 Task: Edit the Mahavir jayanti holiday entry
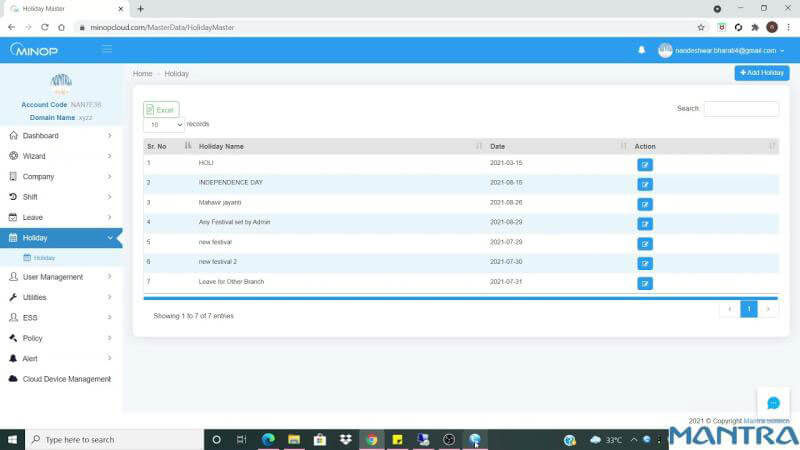(645, 204)
